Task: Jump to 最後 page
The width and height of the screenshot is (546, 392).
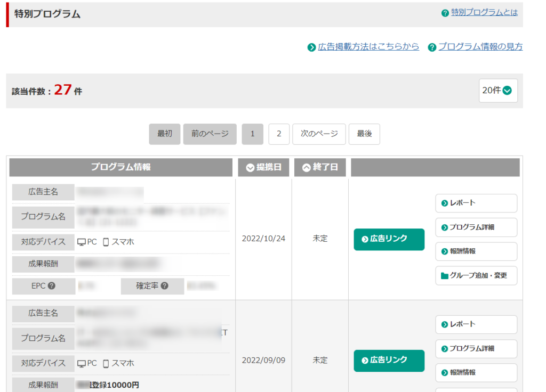Action: point(364,134)
